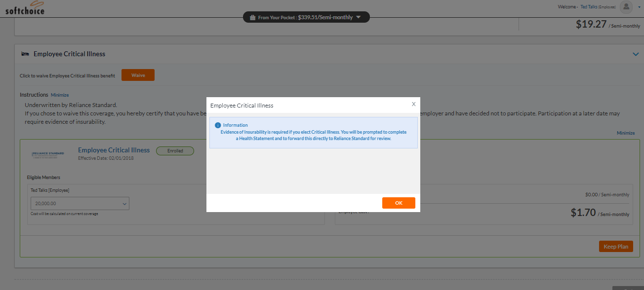
Task: Click the bed icon in the section header
Action: pyautogui.click(x=25, y=54)
